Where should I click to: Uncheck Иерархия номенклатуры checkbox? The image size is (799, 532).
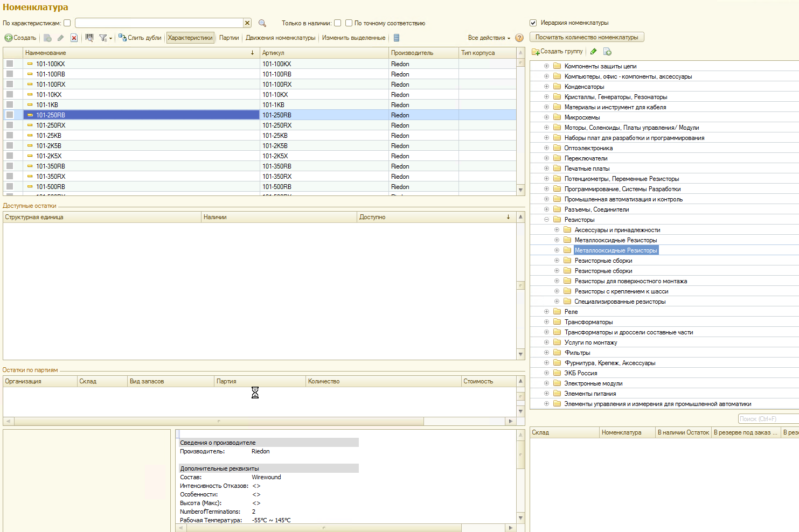point(533,23)
